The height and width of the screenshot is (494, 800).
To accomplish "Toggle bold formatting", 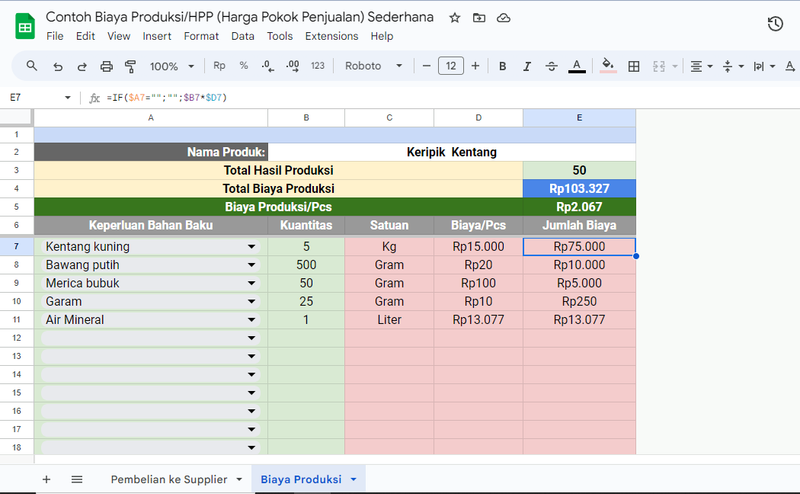I will (x=503, y=66).
